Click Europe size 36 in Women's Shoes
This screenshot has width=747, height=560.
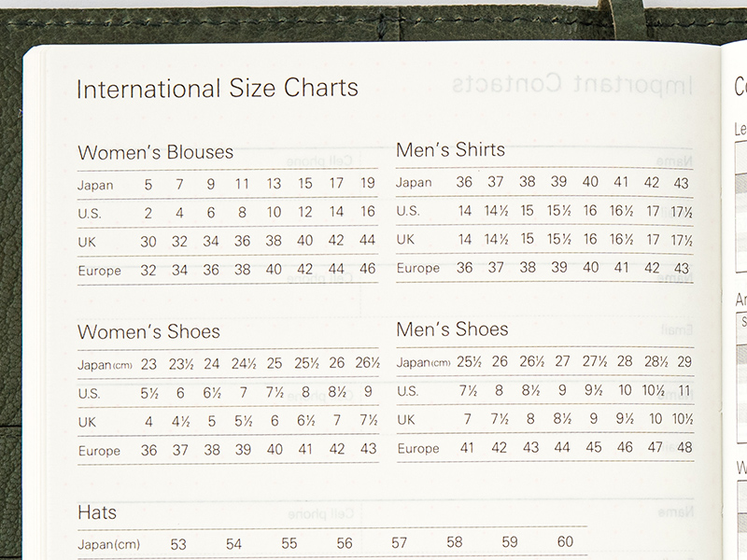click(x=148, y=450)
